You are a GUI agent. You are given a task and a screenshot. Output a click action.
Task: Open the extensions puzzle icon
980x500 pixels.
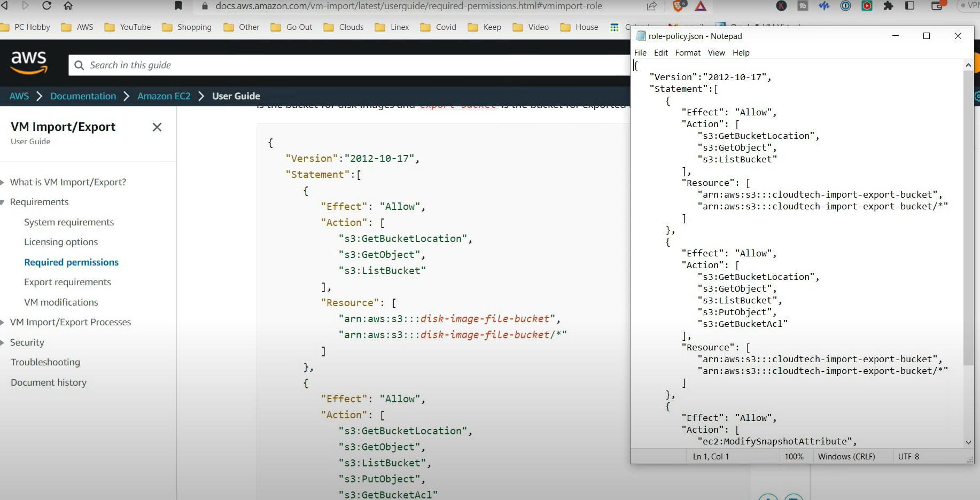point(888,6)
